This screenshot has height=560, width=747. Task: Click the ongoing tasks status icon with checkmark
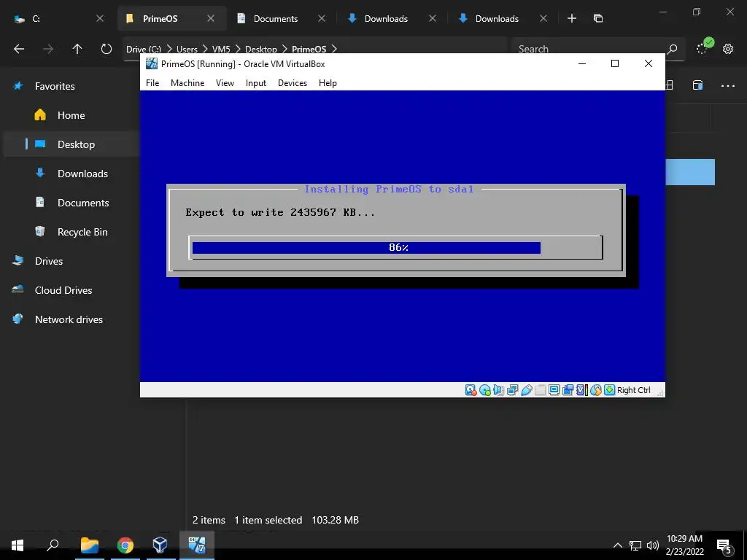(x=705, y=47)
